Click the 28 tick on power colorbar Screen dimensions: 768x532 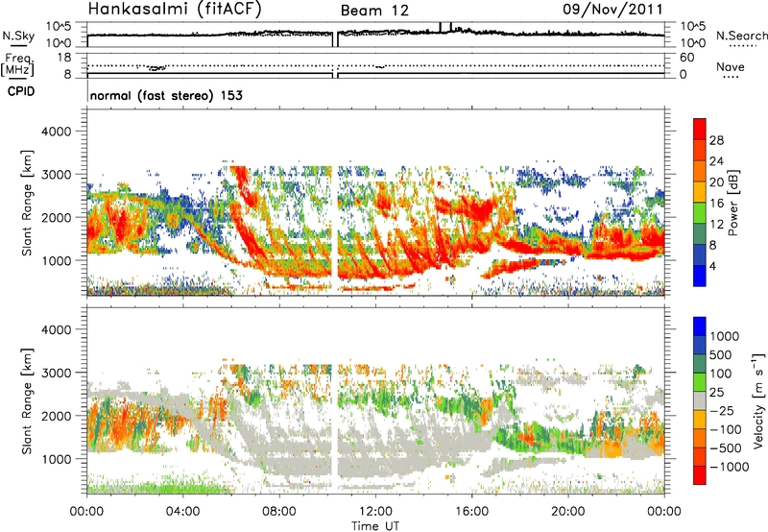point(716,140)
